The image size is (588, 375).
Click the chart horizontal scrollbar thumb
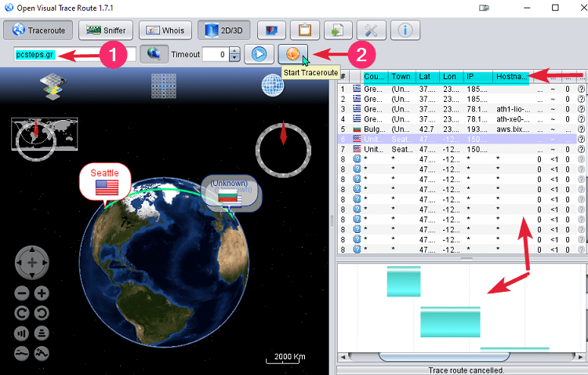click(445, 356)
